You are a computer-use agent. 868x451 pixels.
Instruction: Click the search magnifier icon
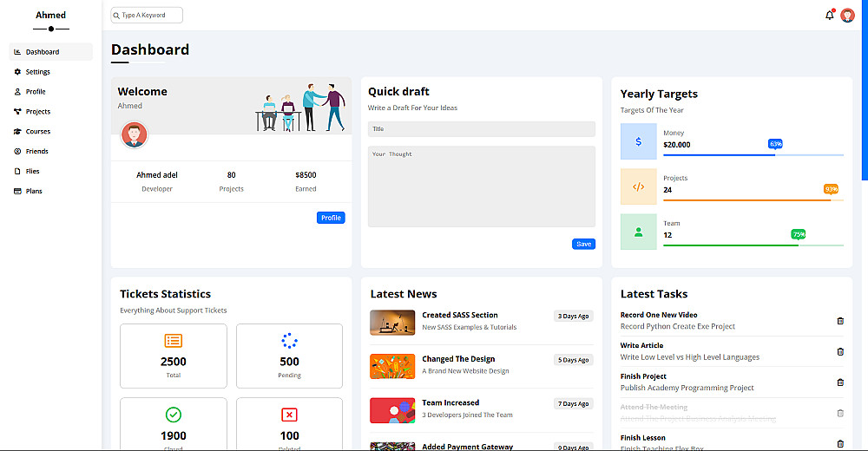coord(116,16)
